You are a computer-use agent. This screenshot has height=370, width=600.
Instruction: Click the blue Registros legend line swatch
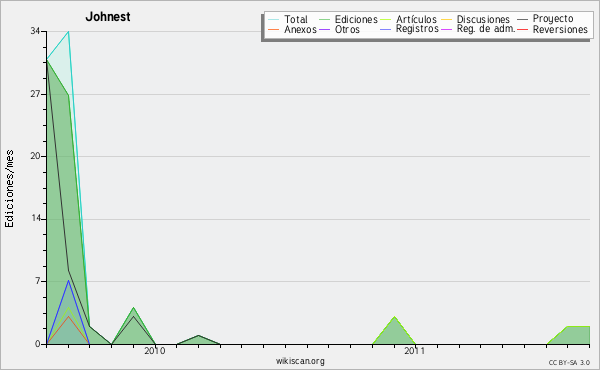pos(386,29)
